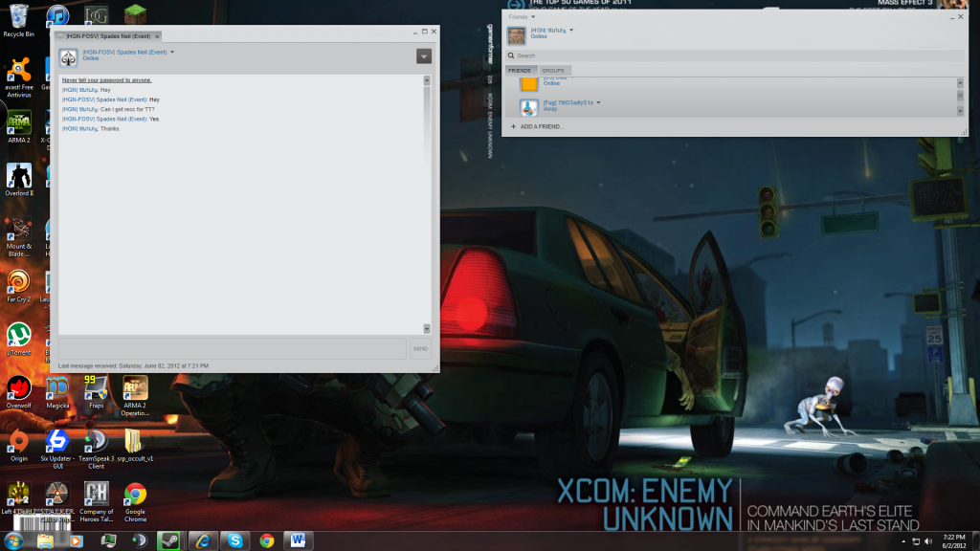Click Spades Neil's spade avatar in chat
This screenshot has height=551, width=980.
click(68, 56)
